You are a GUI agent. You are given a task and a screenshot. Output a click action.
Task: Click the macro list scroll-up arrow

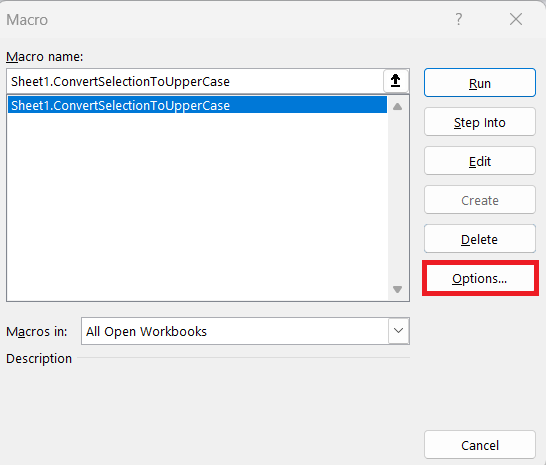pos(398,107)
